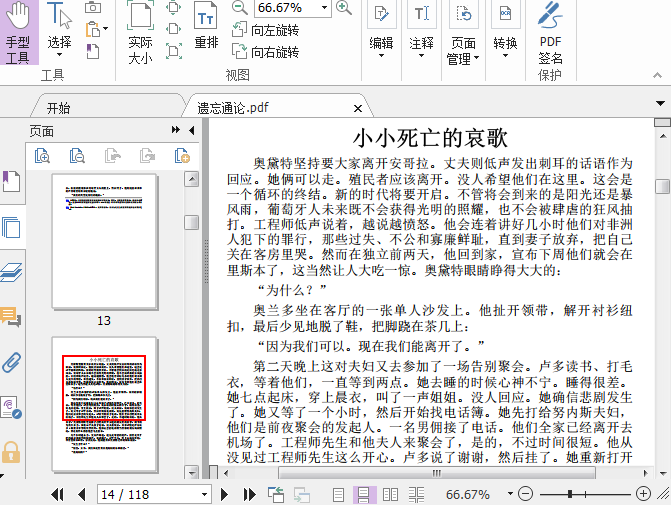
Task: Switch to continuous facing view
Action: [416, 494]
